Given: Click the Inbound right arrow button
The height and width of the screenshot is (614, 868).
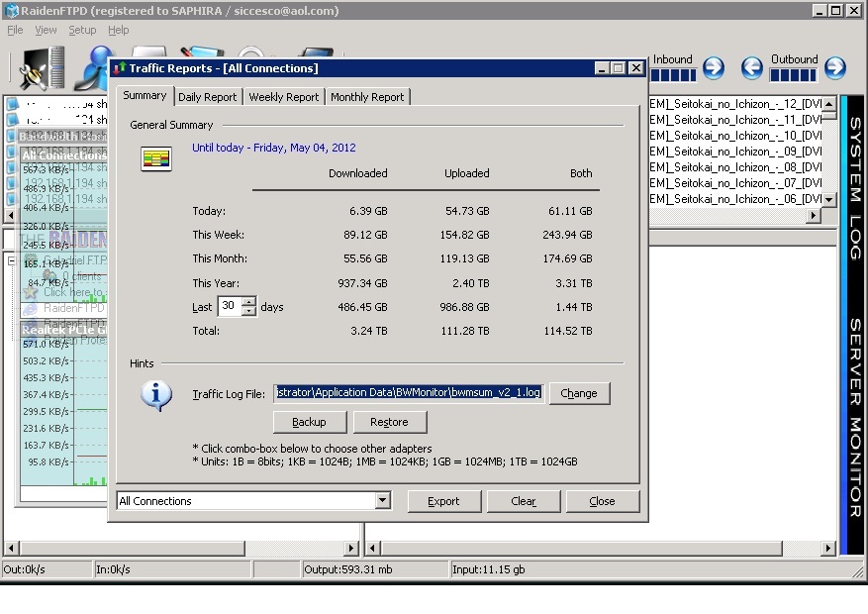Looking at the screenshot, I should tap(713, 68).
